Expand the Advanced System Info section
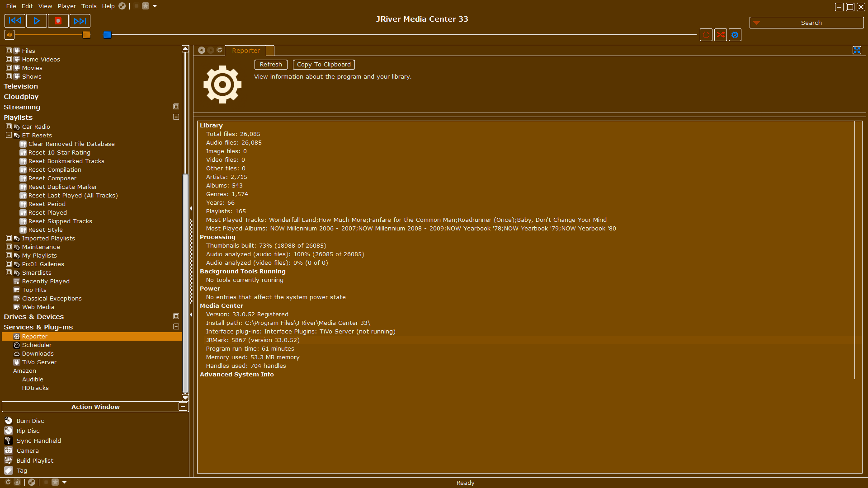Screen dimensions: 868x488 pyautogui.click(x=236, y=375)
